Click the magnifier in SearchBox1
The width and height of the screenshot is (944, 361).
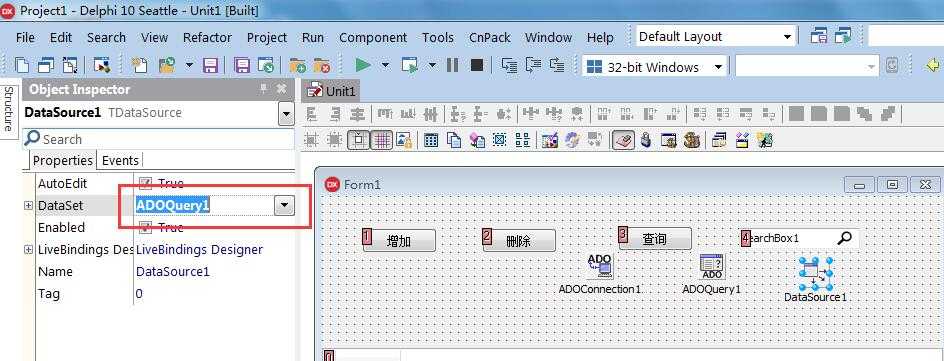[845, 238]
